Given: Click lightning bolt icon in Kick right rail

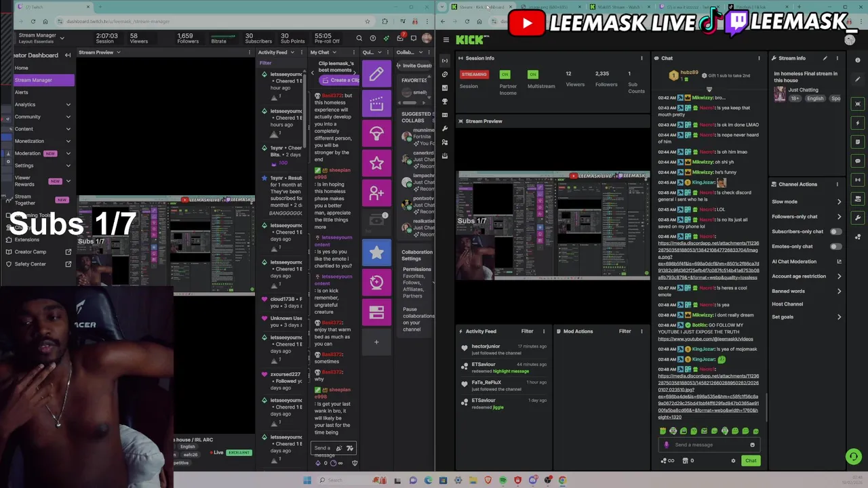Looking at the screenshot, I should 858,123.
